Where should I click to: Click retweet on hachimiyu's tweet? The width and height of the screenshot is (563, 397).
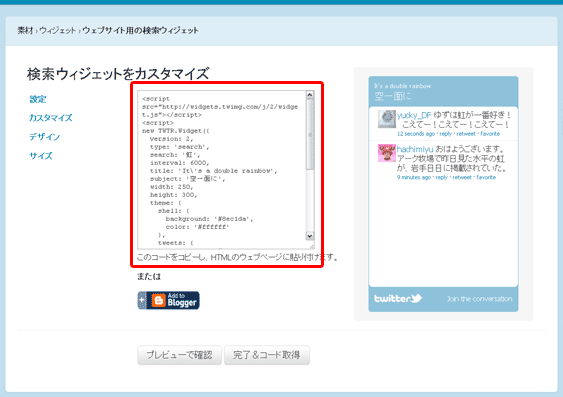[x=462, y=177]
